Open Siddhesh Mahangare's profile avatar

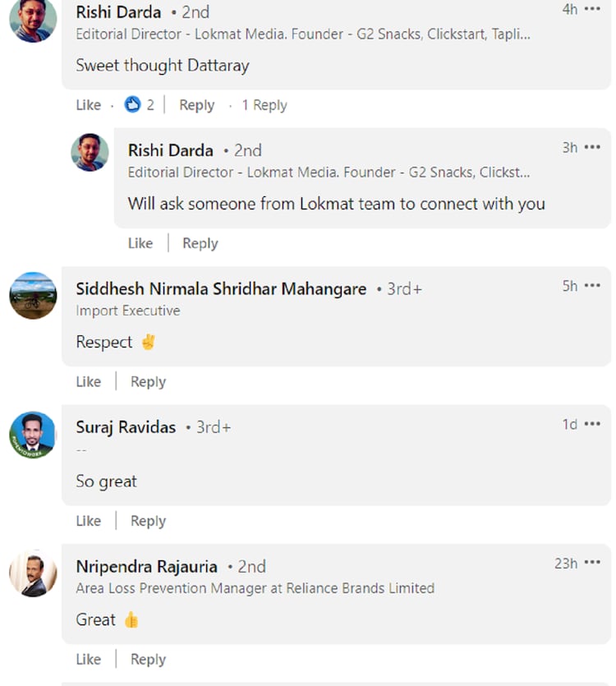(x=33, y=296)
